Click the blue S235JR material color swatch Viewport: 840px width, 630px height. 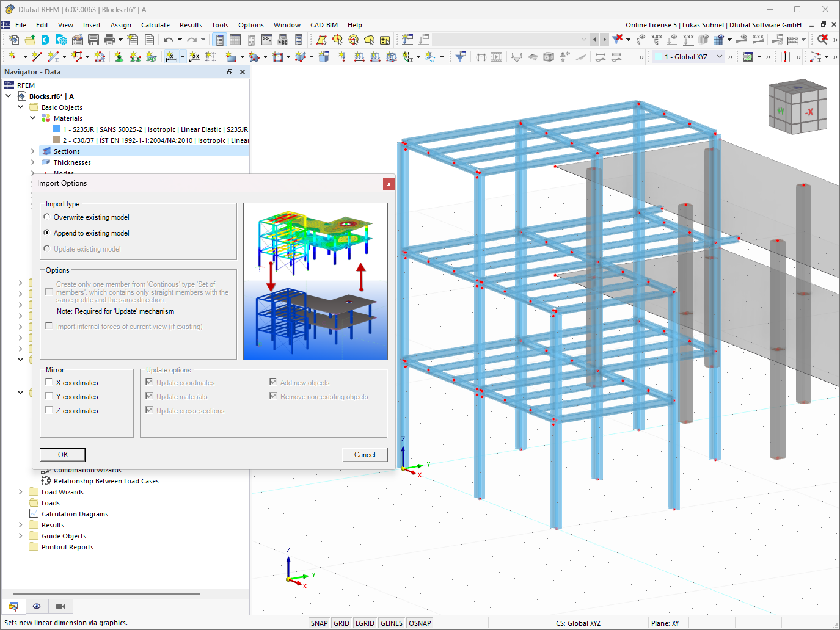pyautogui.click(x=56, y=129)
